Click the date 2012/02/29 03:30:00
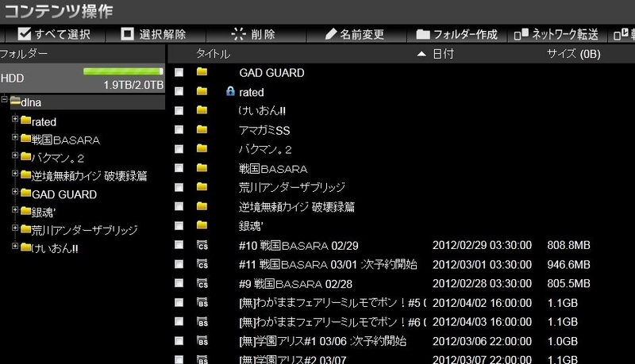This screenshot has width=635, height=364. 482,245
